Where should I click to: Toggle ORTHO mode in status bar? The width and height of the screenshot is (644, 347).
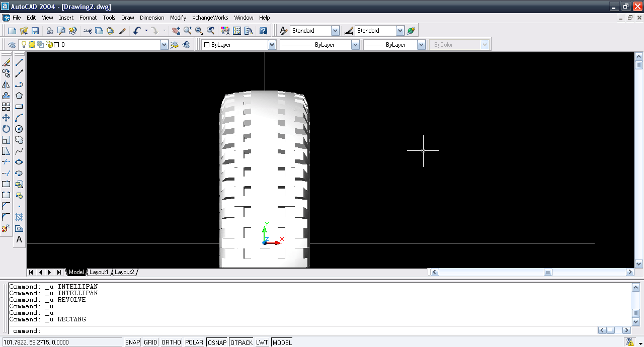(x=171, y=342)
